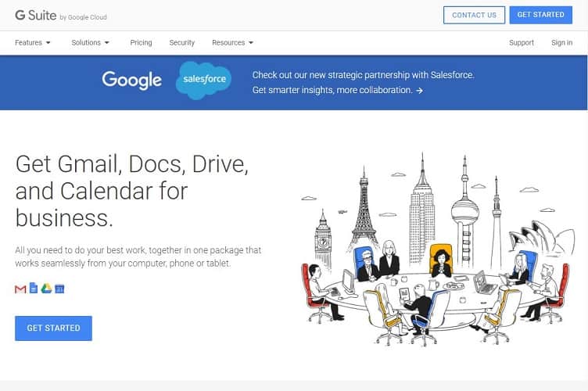Click the Google Calendar icon
588x391 pixels.
[x=59, y=289]
